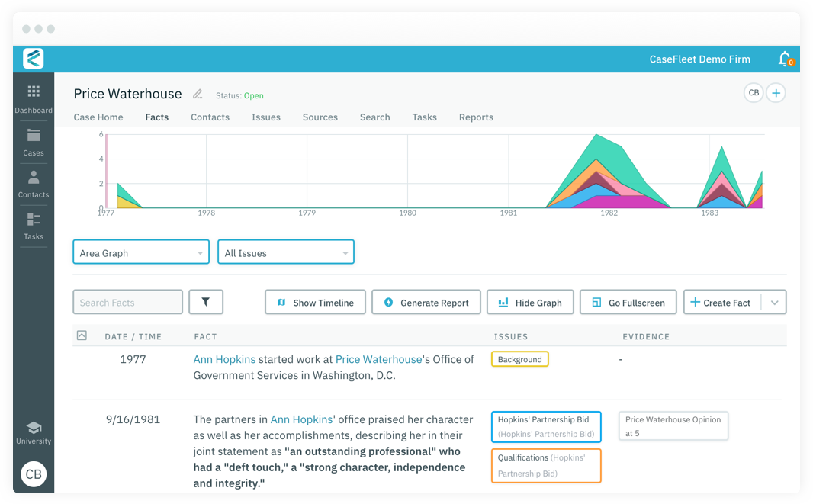Open the Area Graph type dropdown
Viewport: 813px width, 504px height.
[x=140, y=252]
